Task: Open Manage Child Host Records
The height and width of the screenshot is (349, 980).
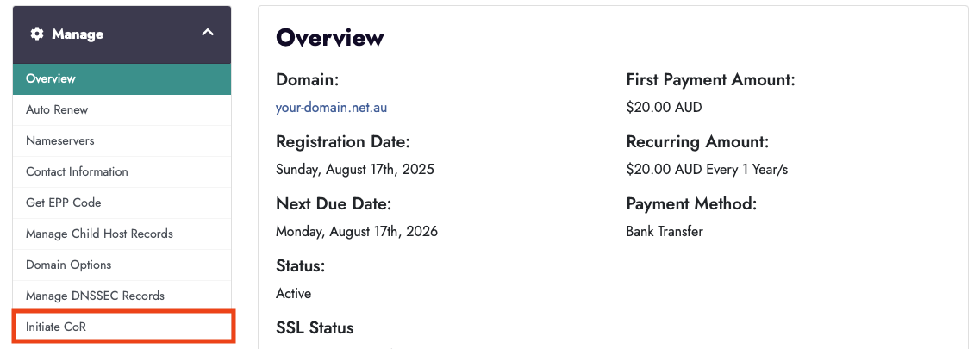Action: tap(99, 234)
